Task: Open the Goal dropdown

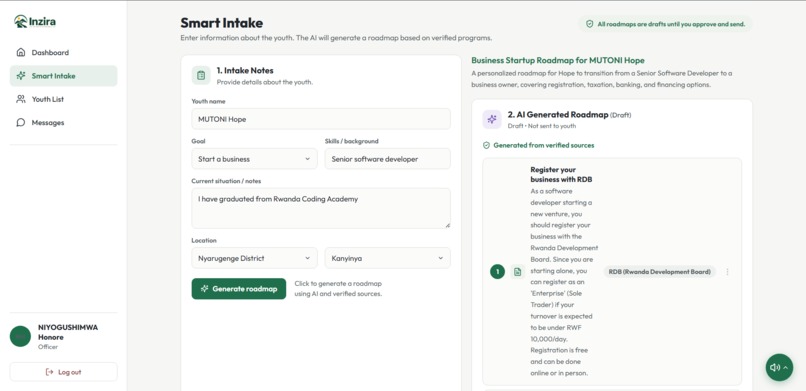Action: pyautogui.click(x=254, y=159)
